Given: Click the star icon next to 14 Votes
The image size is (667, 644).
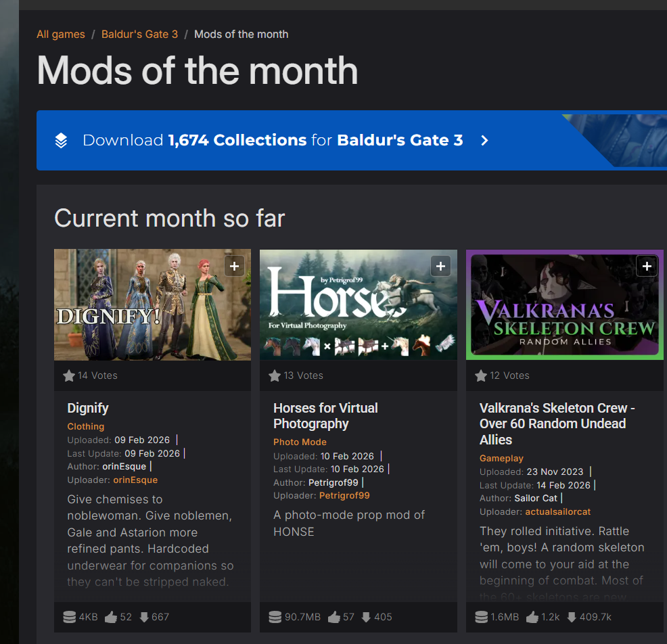Looking at the screenshot, I should pyautogui.click(x=69, y=375).
